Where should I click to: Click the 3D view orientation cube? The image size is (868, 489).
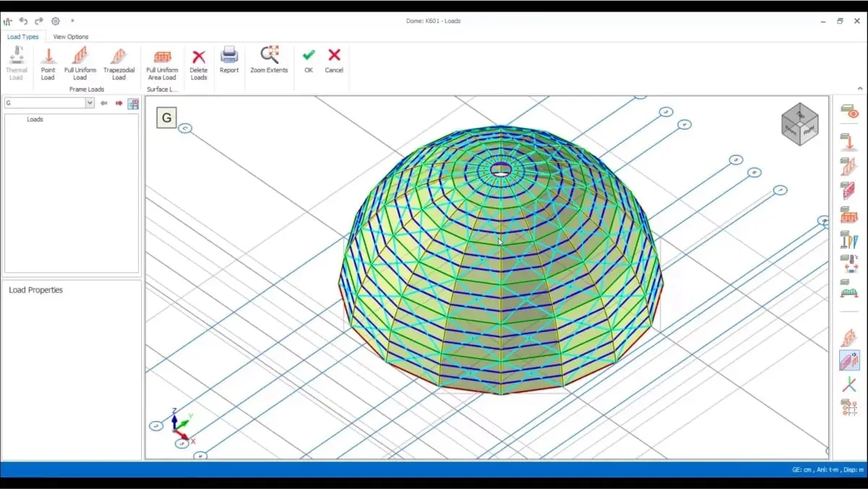click(x=799, y=124)
